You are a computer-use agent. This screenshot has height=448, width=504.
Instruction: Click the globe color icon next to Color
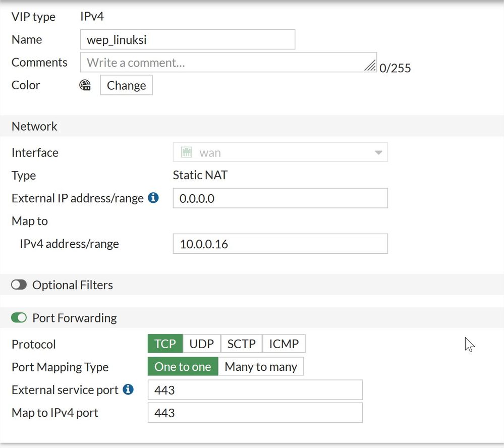coord(85,85)
